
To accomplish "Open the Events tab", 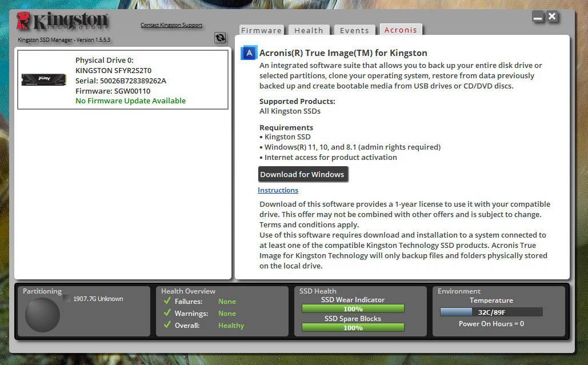I will pos(354,30).
